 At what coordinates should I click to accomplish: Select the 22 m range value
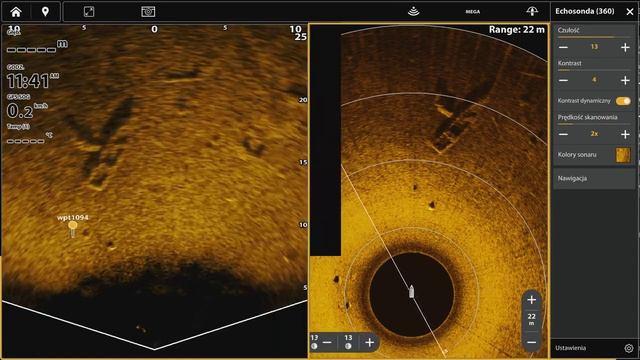point(531,318)
